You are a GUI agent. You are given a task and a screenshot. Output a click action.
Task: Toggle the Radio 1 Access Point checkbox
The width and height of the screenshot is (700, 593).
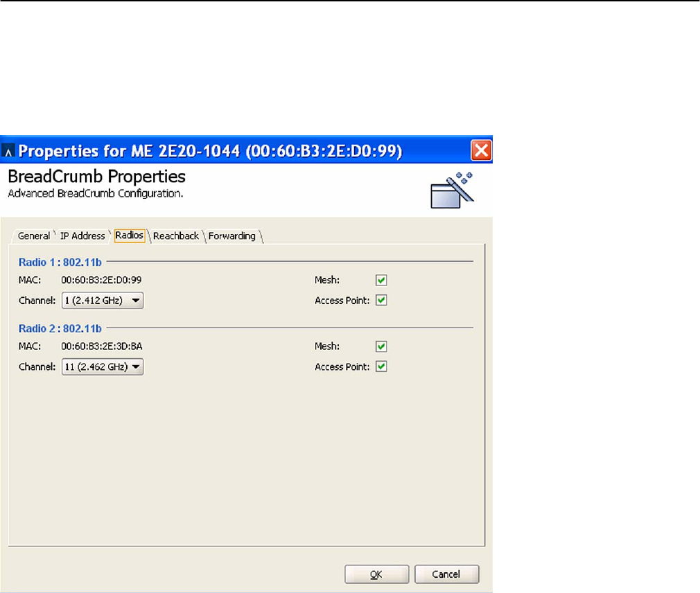(x=381, y=300)
